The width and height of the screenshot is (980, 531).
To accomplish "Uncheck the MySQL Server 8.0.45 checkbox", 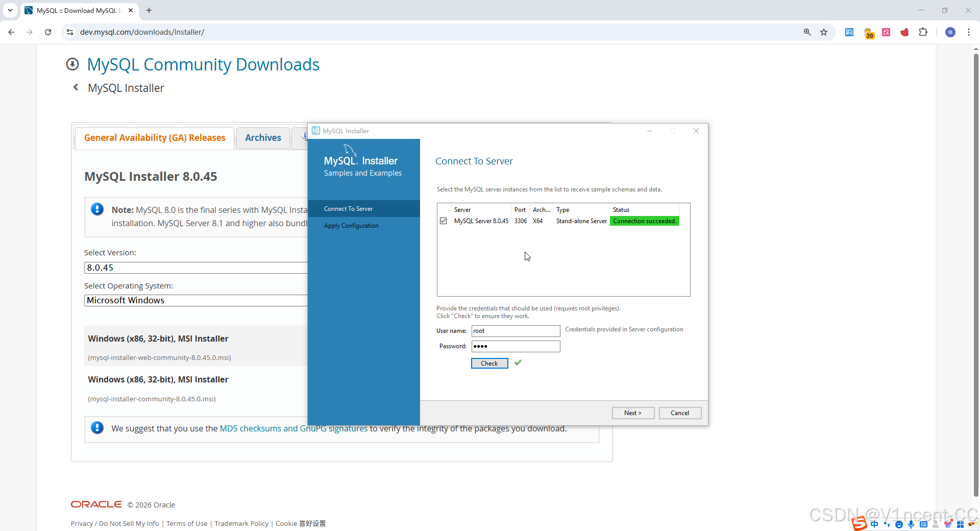I will [444, 221].
